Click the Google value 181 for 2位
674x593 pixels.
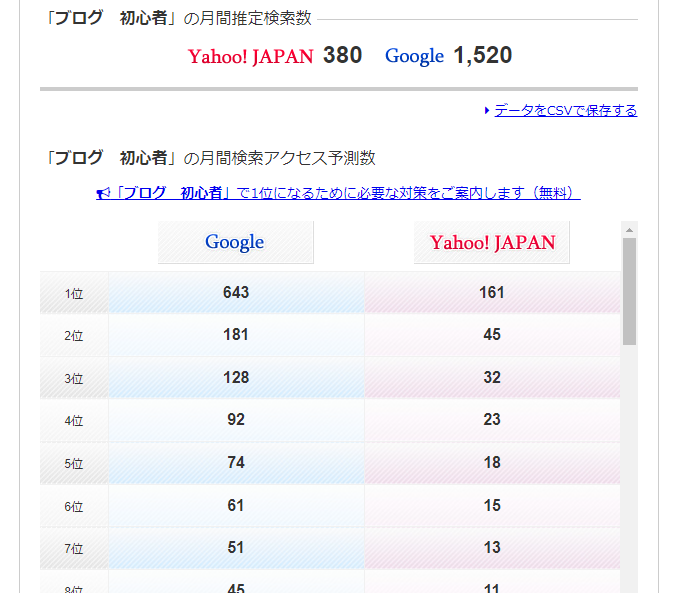coord(236,334)
